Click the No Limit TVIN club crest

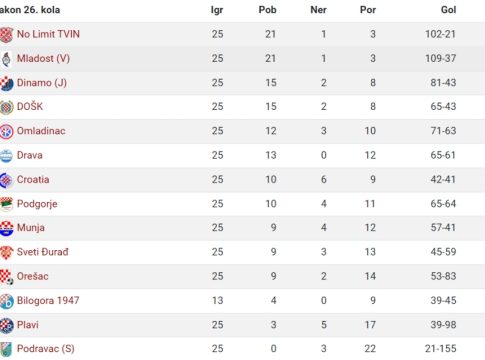coord(6,34)
